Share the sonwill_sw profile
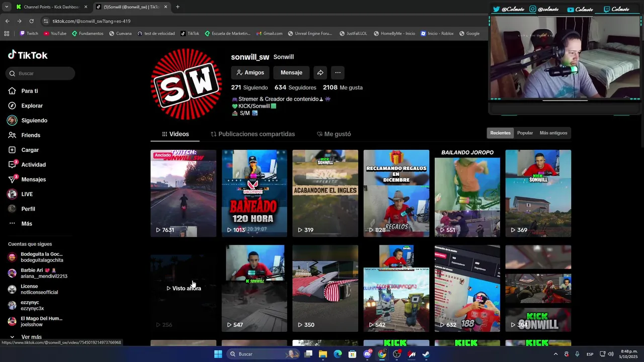Image resolution: width=644 pixels, height=362 pixels. (x=320, y=72)
